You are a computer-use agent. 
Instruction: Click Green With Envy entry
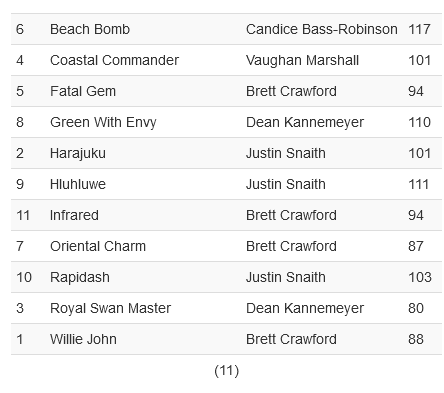pos(103,122)
